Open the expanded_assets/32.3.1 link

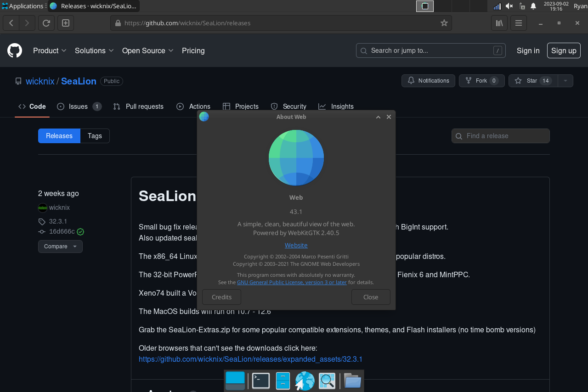(x=250, y=359)
